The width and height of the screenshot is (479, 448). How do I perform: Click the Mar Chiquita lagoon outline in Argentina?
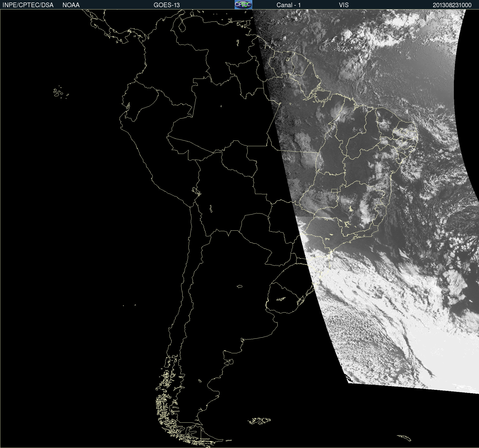(239, 286)
